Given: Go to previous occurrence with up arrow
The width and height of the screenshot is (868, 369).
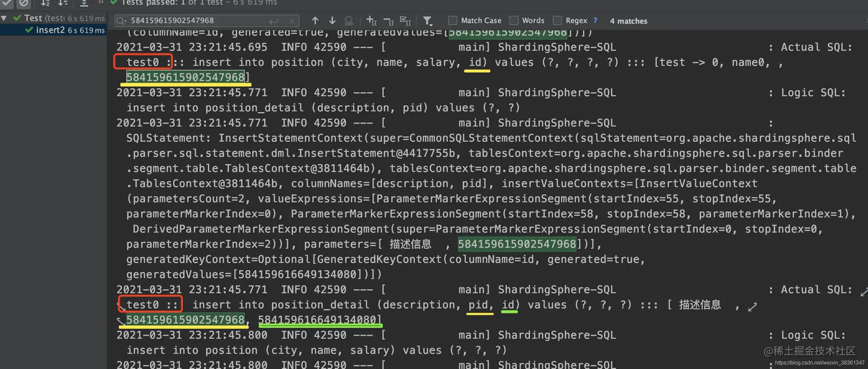Looking at the screenshot, I should point(315,21).
